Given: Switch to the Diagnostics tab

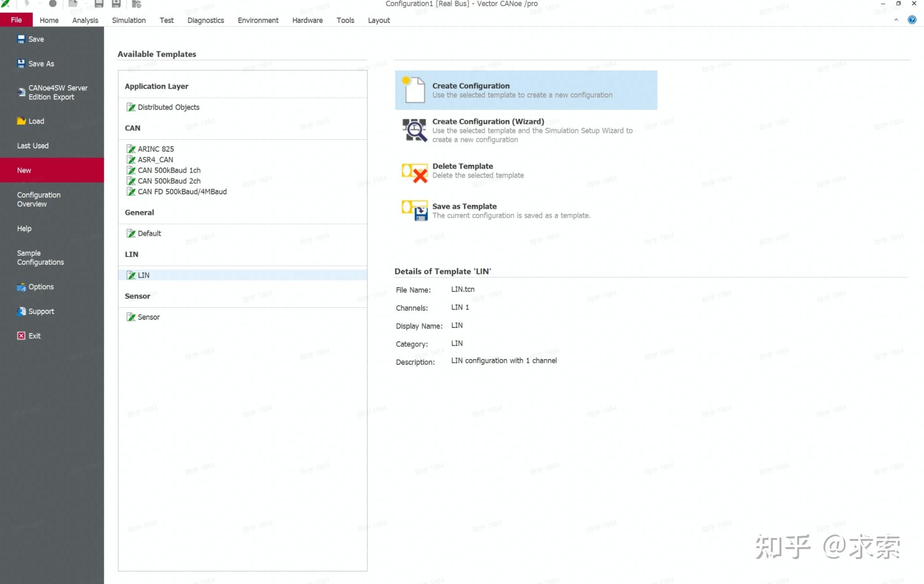Looking at the screenshot, I should 205,20.
